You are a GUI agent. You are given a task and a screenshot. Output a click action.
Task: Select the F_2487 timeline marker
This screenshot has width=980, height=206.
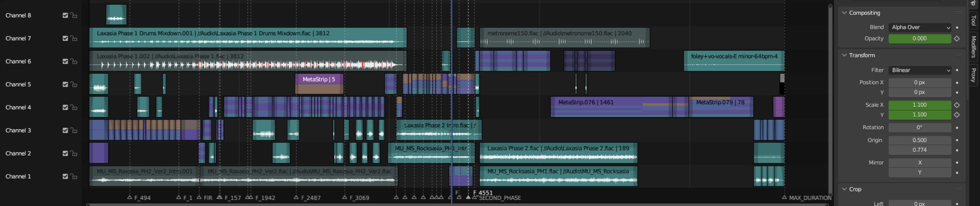296,197
